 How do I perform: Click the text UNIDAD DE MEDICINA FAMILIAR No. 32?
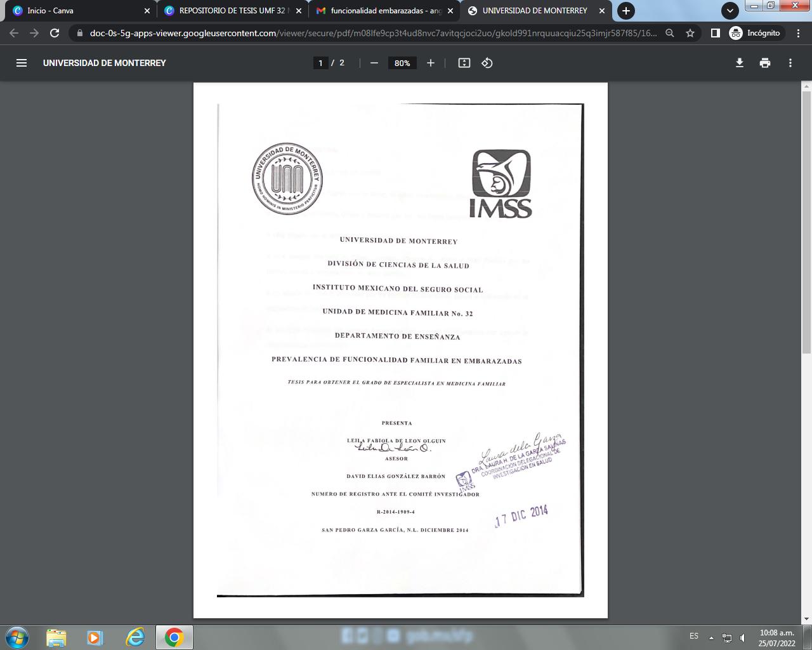tap(398, 312)
